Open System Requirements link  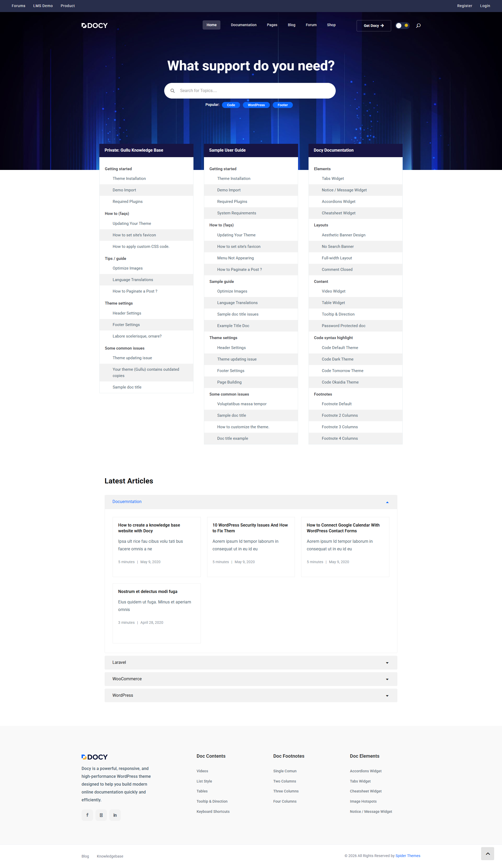(237, 213)
